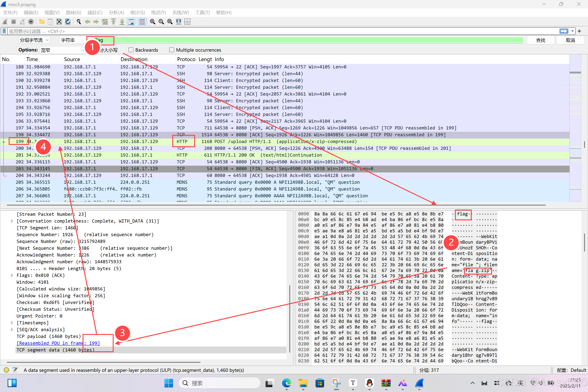
Task: Click the reload capture file icon
Action: coord(68,22)
